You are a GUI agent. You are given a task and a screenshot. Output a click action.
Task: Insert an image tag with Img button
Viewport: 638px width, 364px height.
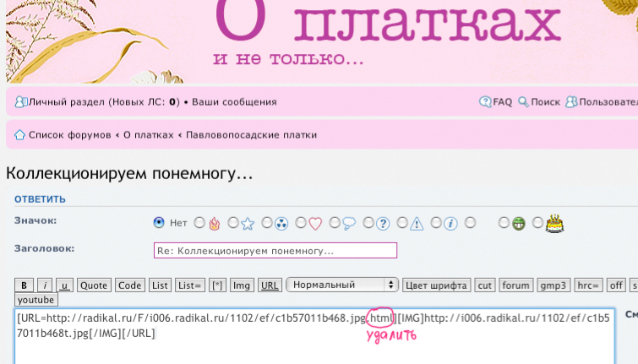coord(242,285)
